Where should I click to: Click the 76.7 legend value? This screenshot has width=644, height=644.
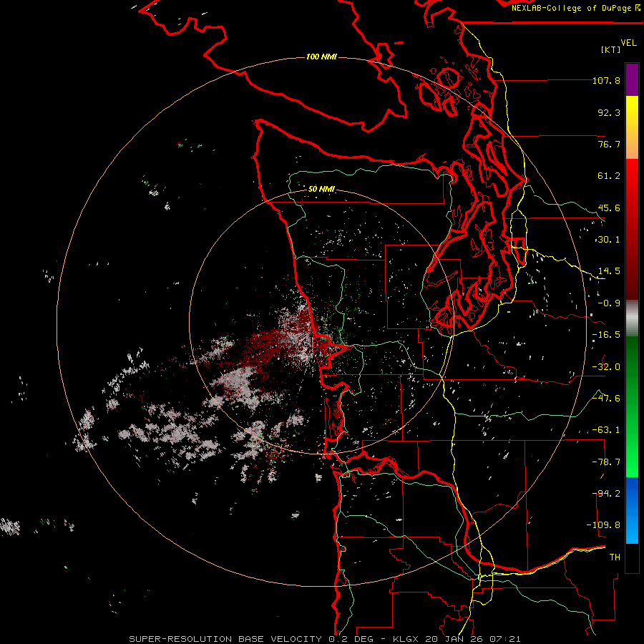[x=609, y=144]
